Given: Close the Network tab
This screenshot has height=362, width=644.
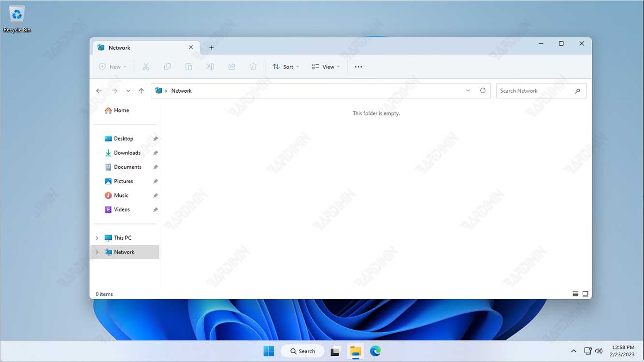Looking at the screenshot, I should click(191, 47).
